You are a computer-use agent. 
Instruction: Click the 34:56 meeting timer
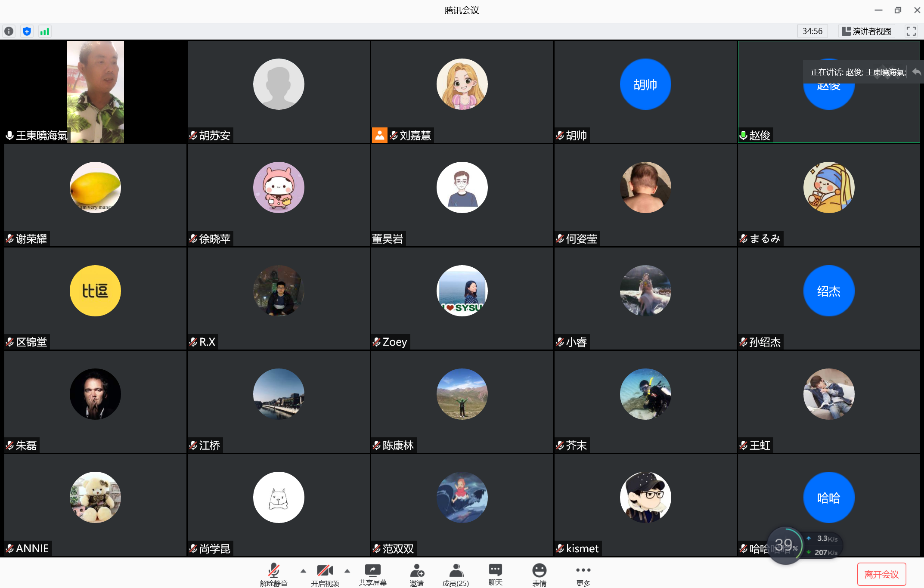click(x=812, y=31)
